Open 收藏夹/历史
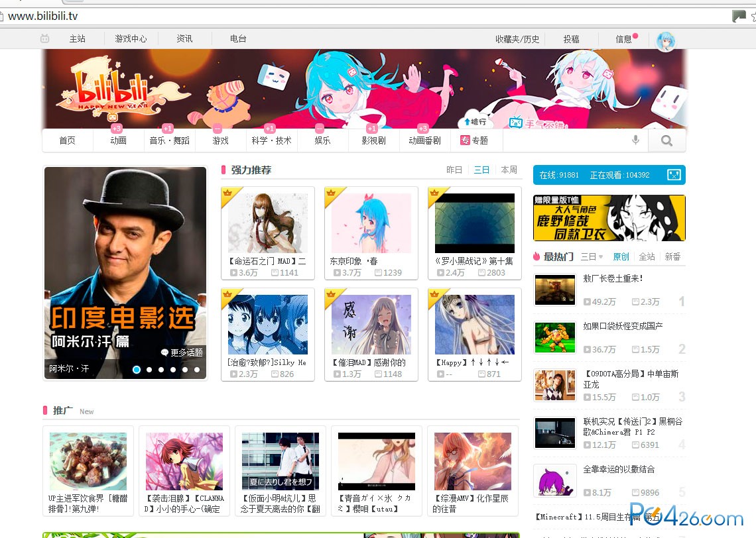Viewport: 756px width, 538px height. (517, 39)
